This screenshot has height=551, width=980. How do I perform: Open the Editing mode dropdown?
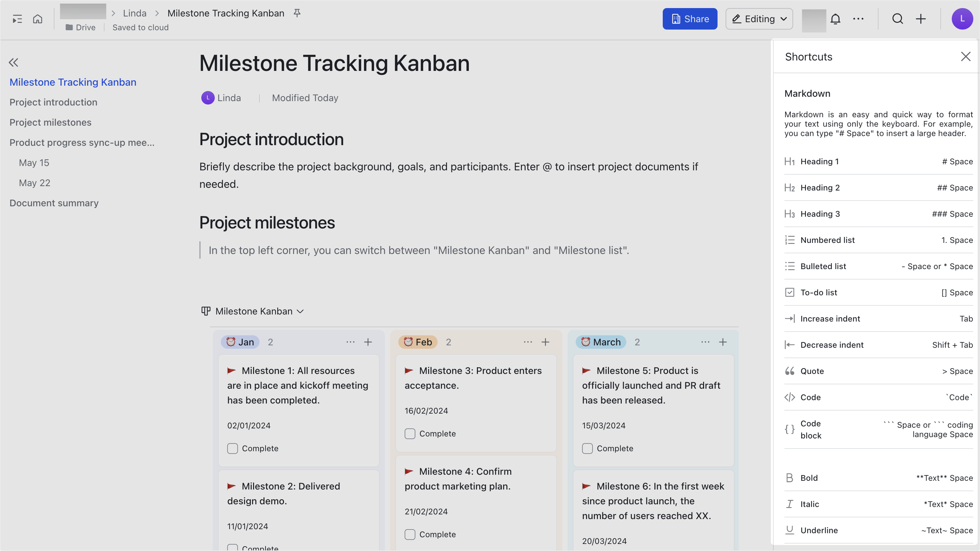click(759, 19)
